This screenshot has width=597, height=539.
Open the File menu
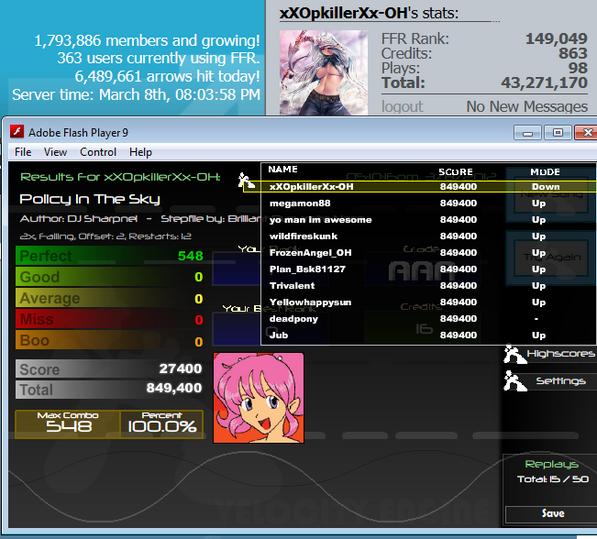point(23,152)
